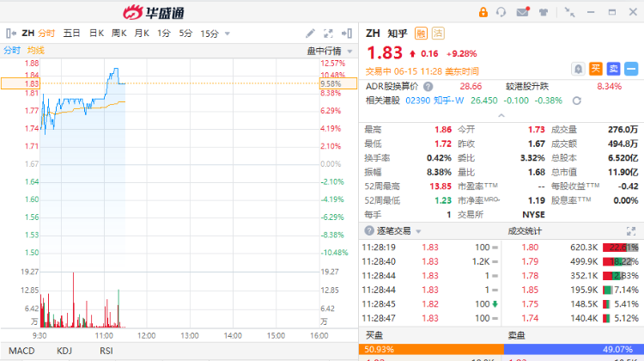The image size is (644, 361).
Task: Click the orange 50.93% buy bar
Action: pos(432,350)
